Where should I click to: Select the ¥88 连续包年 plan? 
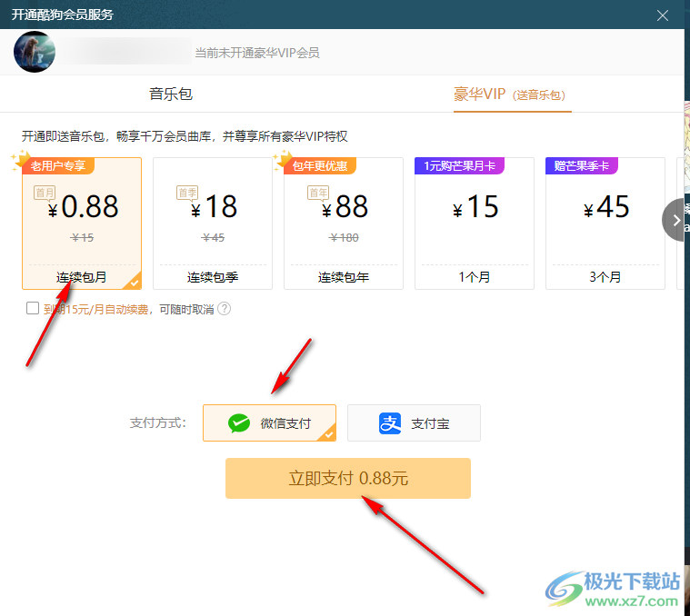click(x=344, y=224)
